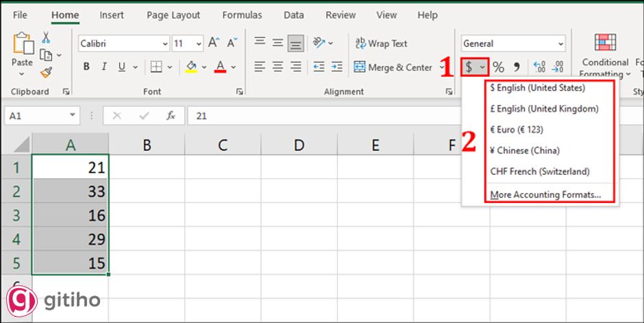Open the font size dropdown
Viewport: 644px width, 323px height.
tap(197, 44)
